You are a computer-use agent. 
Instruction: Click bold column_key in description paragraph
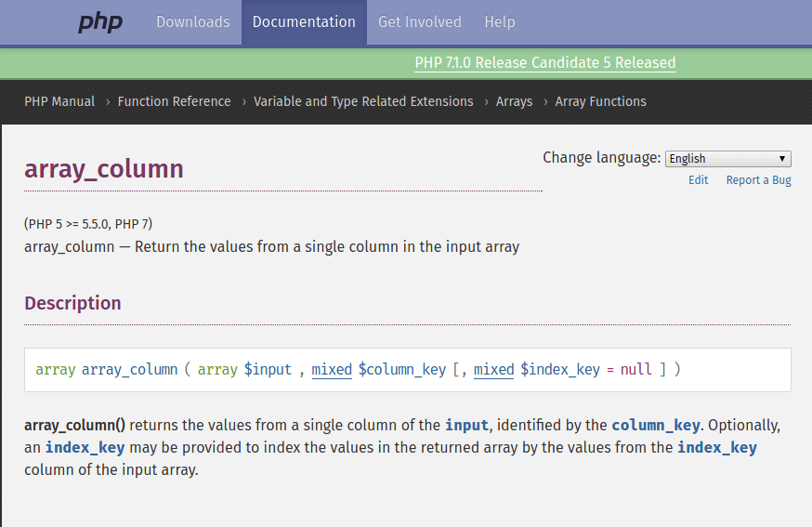tap(656, 425)
